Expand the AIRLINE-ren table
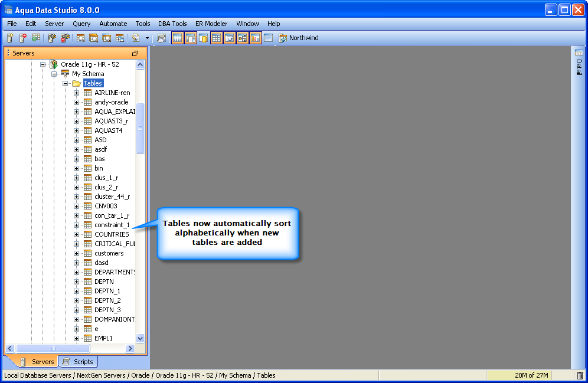 [x=77, y=93]
